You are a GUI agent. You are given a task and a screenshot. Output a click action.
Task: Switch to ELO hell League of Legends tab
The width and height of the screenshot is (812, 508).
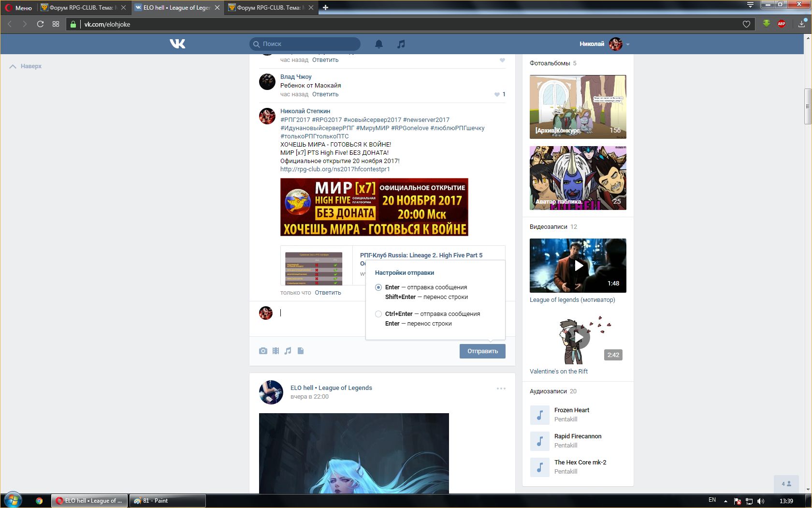177,8
